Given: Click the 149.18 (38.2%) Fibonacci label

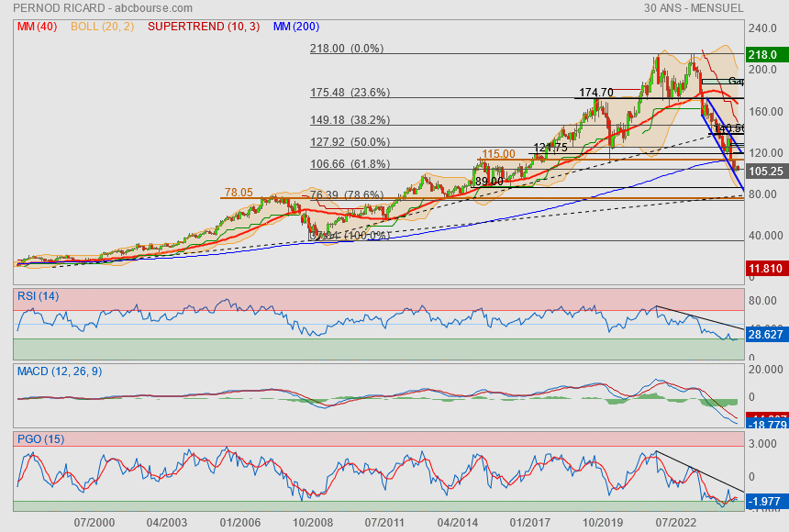Looking at the screenshot, I should pos(350,120).
